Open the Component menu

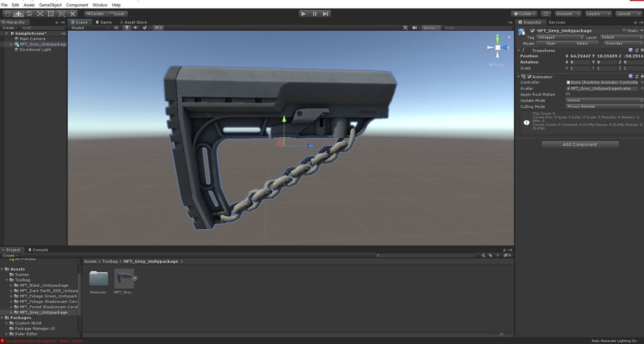77,5
